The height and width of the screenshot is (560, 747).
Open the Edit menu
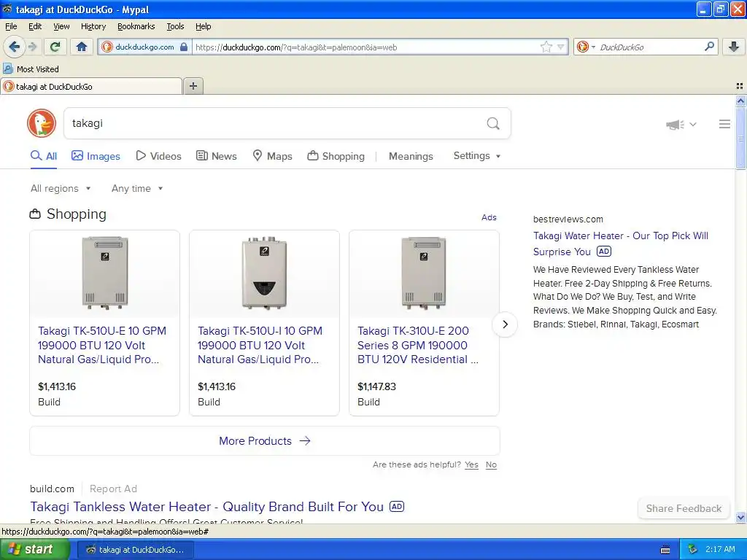point(35,27)
